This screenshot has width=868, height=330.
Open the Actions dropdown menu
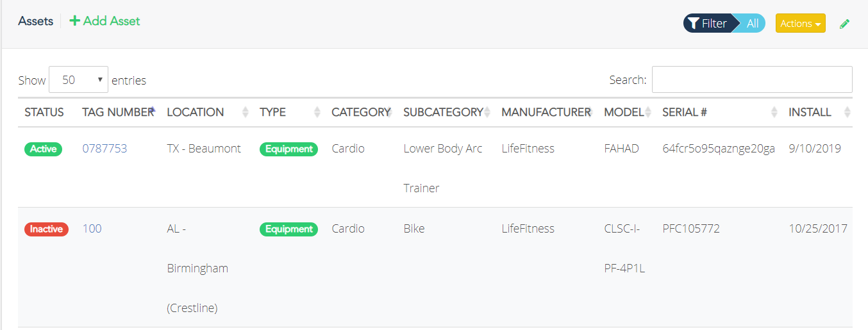801,24
